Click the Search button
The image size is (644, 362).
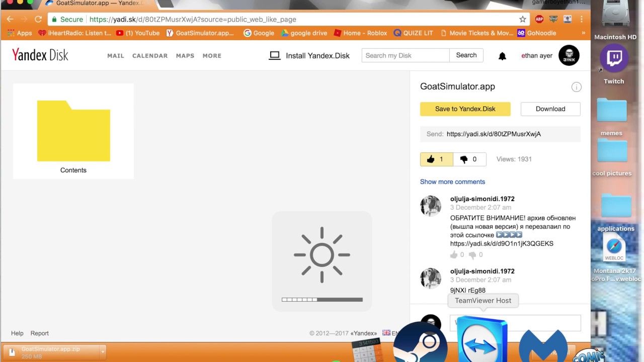tap(466, 55)
